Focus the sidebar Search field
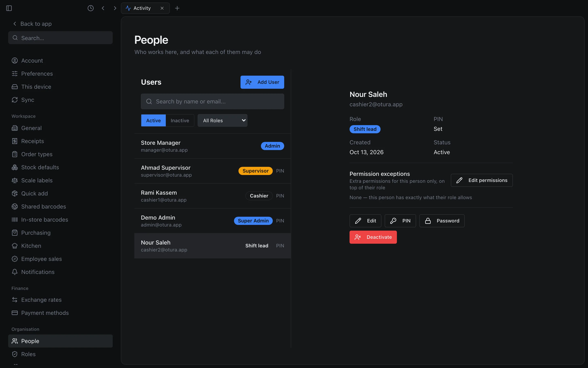The image size is (588, 368). coord(60,38)
